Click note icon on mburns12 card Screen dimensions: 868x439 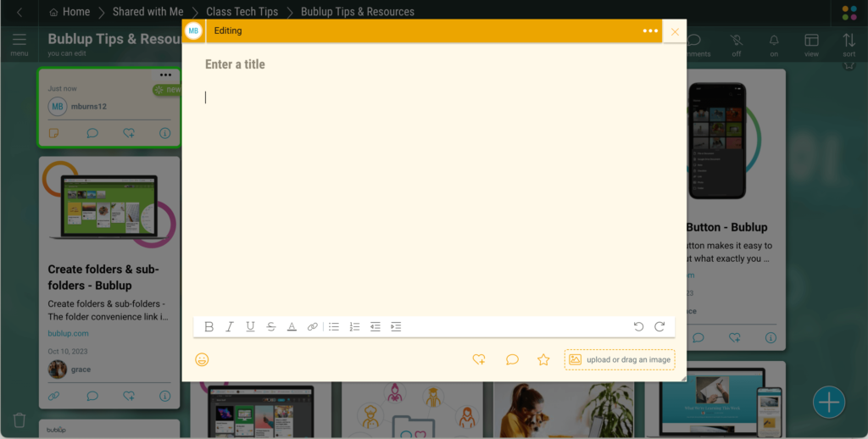point(53,133)
